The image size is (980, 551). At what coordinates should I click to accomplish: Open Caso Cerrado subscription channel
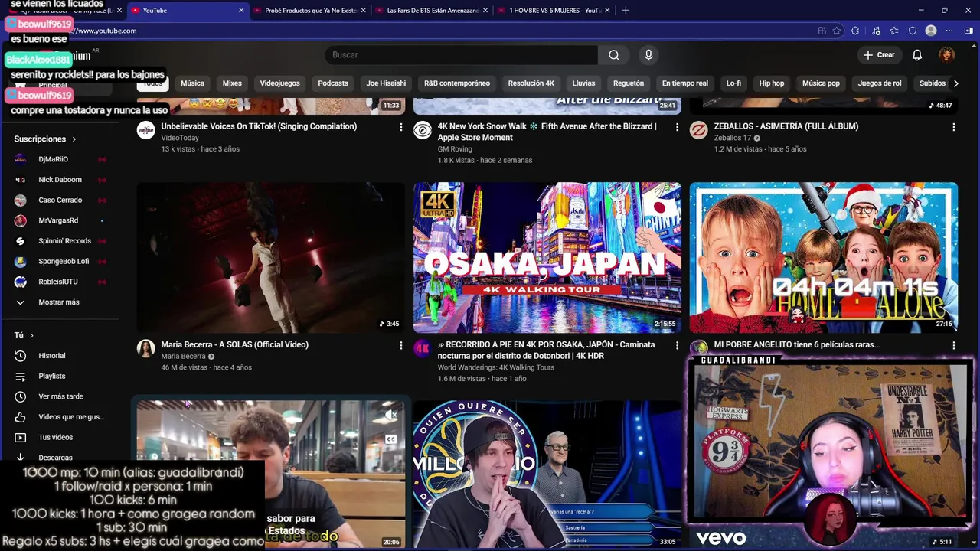[x=60, y=201]
